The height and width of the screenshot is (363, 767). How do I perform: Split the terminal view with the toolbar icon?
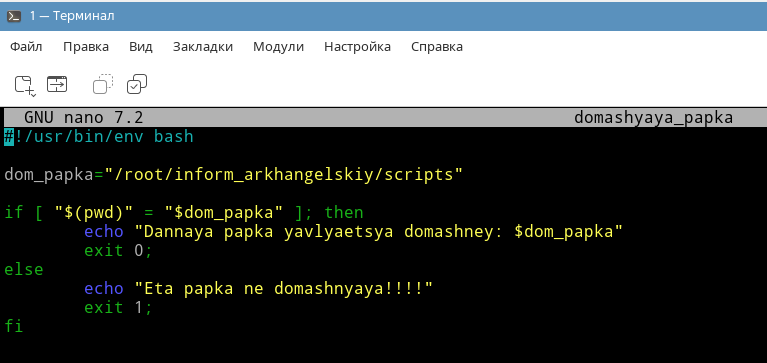pos(57,84)
